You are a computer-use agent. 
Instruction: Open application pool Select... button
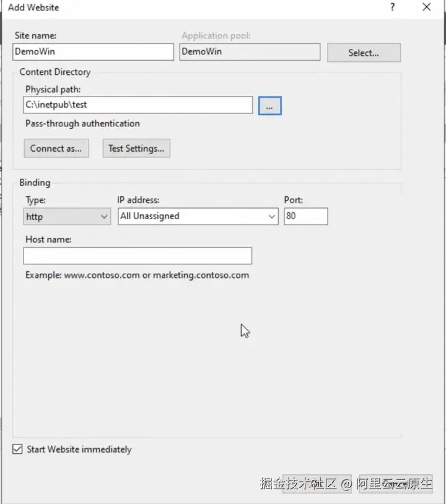pyautogui.click(x=364, y=53)
